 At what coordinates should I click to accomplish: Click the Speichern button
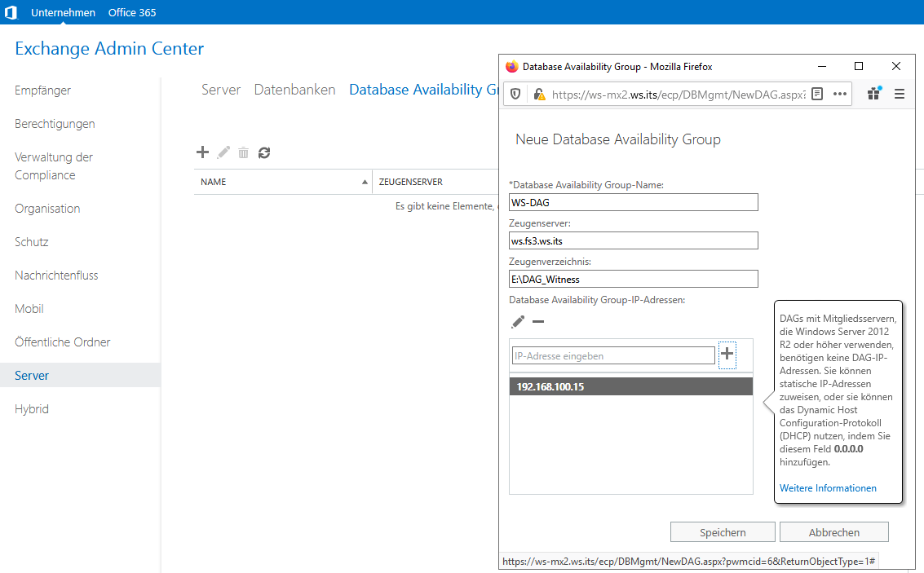(723, 531)
